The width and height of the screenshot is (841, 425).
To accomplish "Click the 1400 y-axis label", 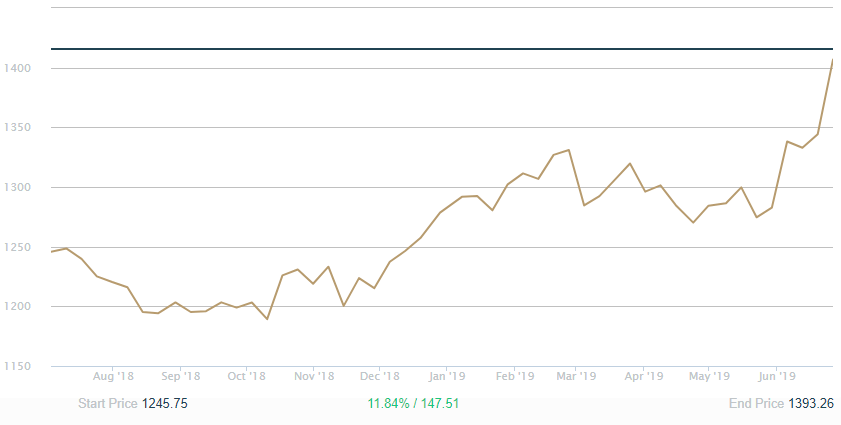I will coord(18,68).
